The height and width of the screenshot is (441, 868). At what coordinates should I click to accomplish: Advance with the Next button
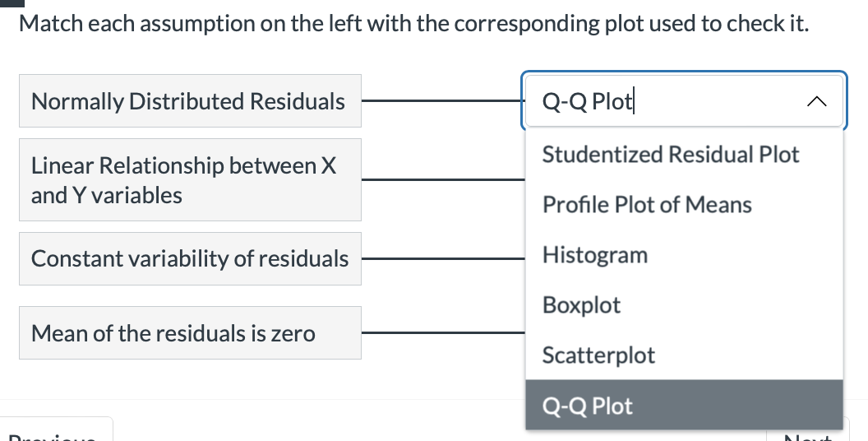pyautogui.click(x=806, y=434)
